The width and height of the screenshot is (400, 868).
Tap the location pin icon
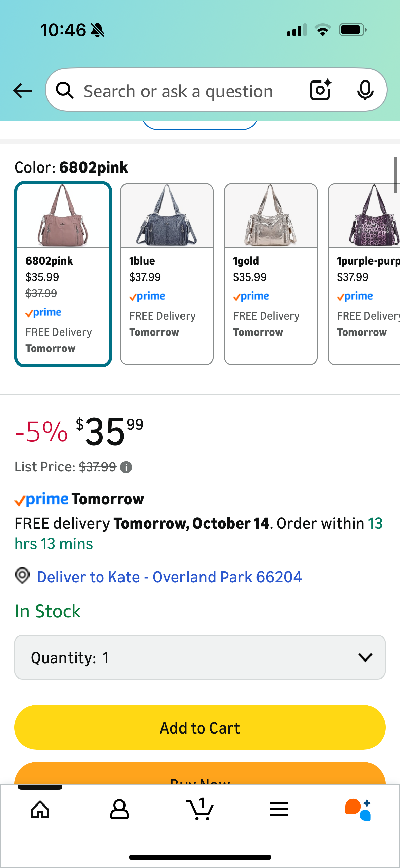22,576
